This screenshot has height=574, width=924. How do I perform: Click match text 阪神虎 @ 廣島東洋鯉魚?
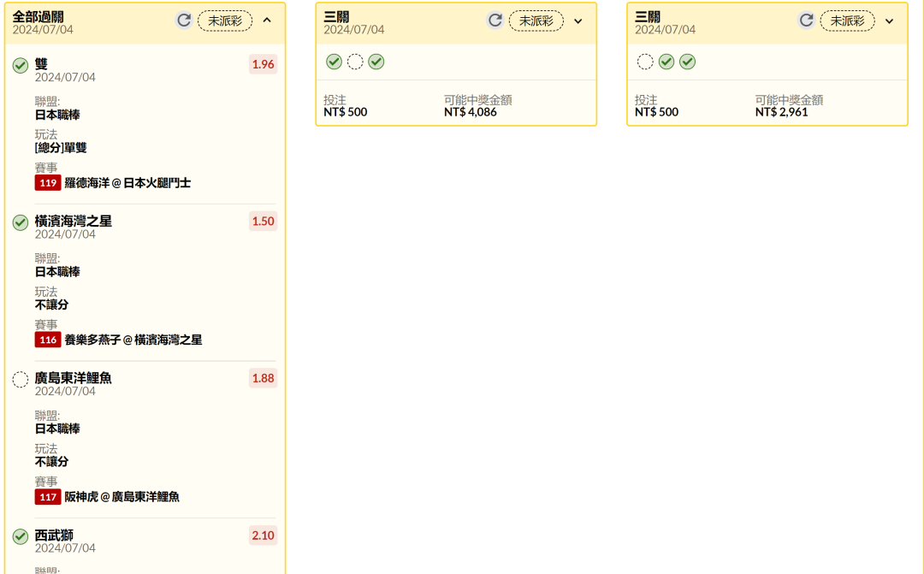tap(122, 497)
